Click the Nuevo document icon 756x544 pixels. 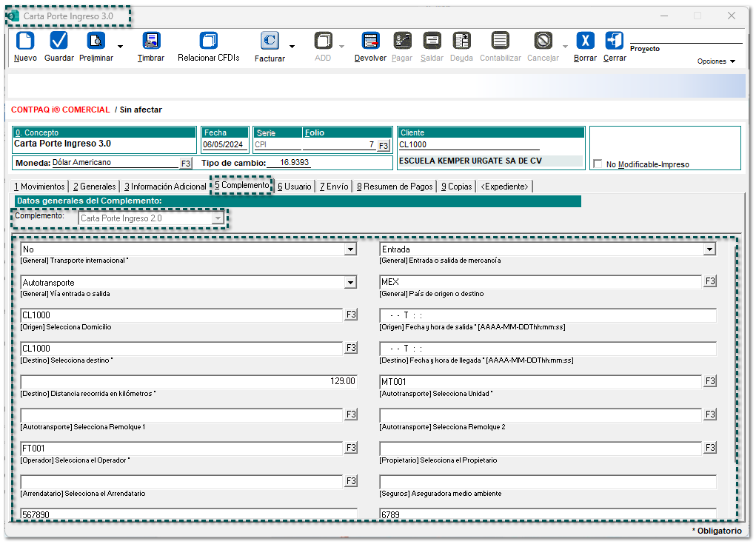pyautogui.click(x=25, y=41)
